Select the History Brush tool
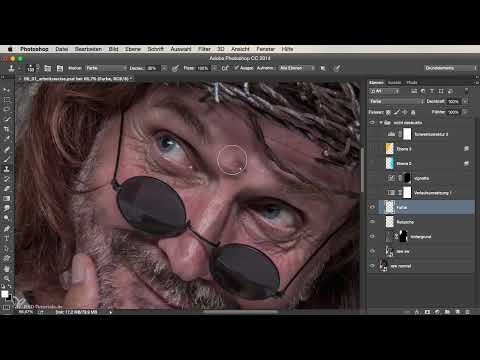 tap(6, 179)
